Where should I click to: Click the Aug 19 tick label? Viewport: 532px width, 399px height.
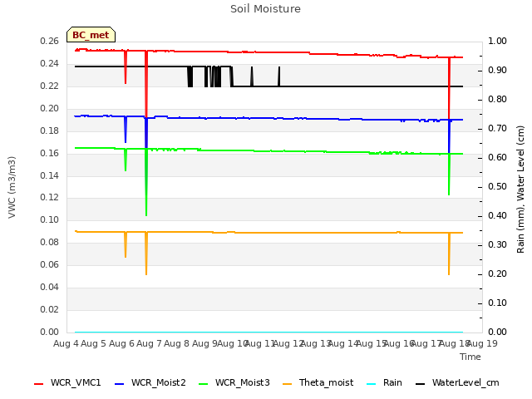pyautogui.click(x=483, y=343)
